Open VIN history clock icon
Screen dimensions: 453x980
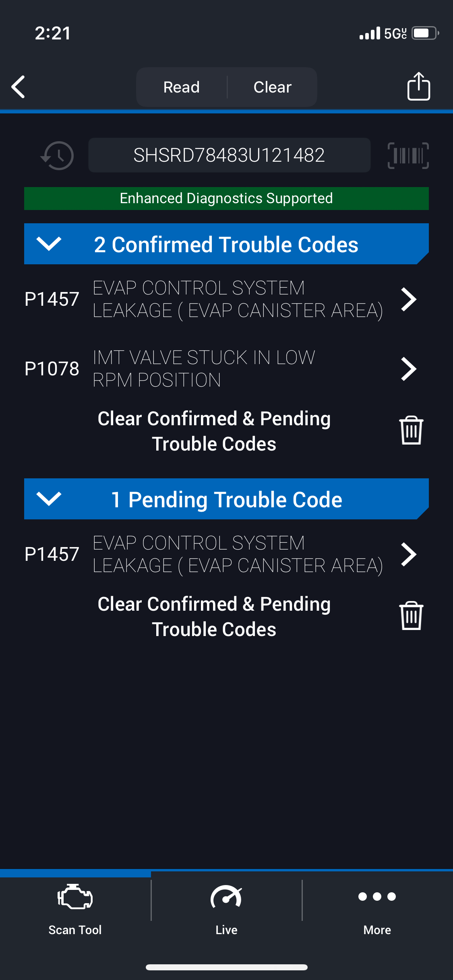(x=58, y=155)
